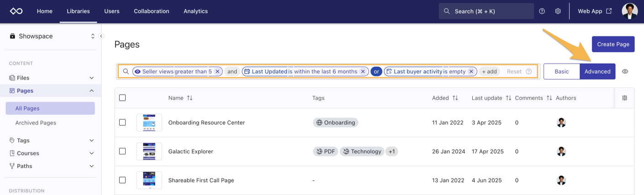Click the Search field in top bar
Viewport: 644px width, 195px height.
[x=486, y=11]
